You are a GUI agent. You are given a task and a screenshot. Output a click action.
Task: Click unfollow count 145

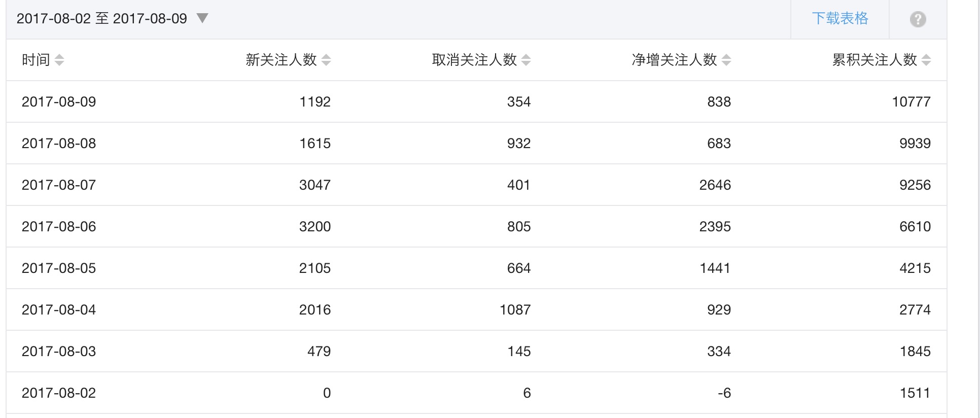519,351
